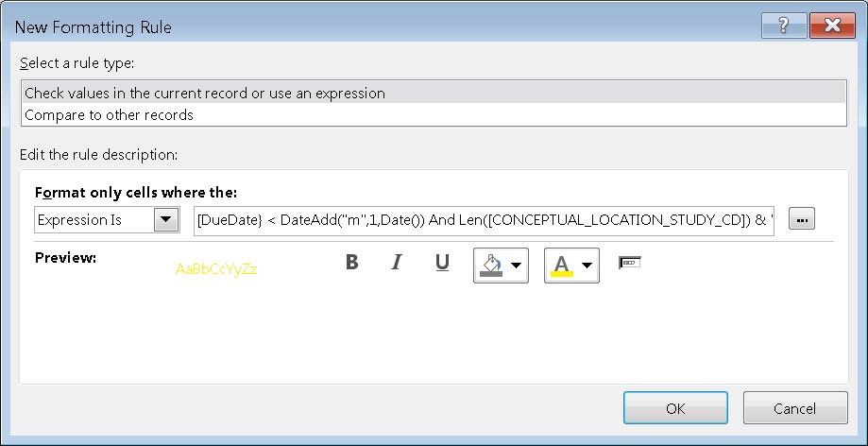Click the enable/disable control format icon

pyautogui.click(x=629, y=263)
